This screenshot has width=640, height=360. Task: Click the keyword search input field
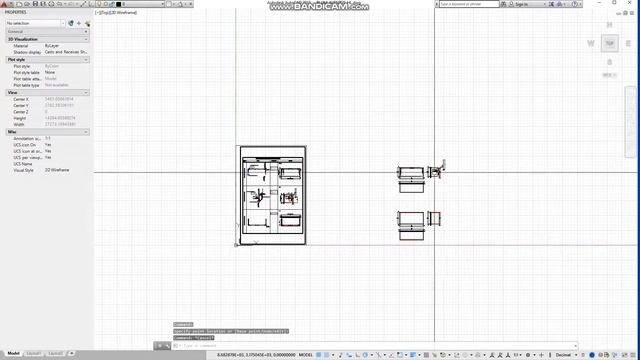click(469, 4)
